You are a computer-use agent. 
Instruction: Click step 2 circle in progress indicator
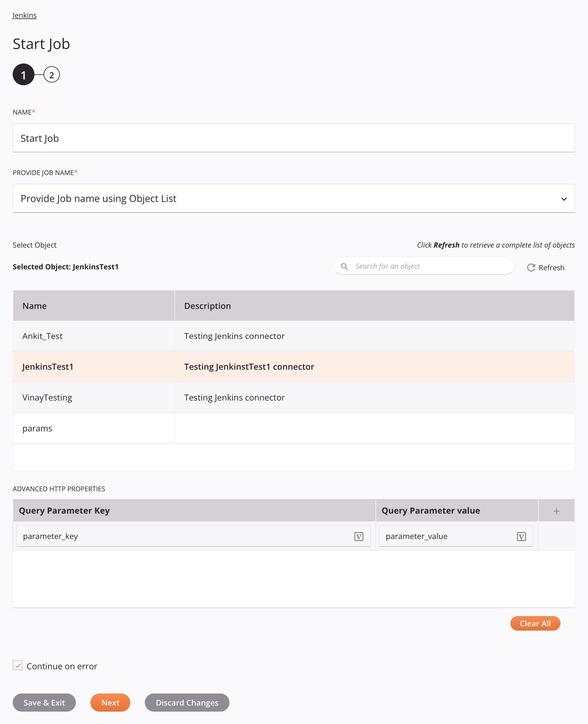pyautogui.click(x=52, y=75)
